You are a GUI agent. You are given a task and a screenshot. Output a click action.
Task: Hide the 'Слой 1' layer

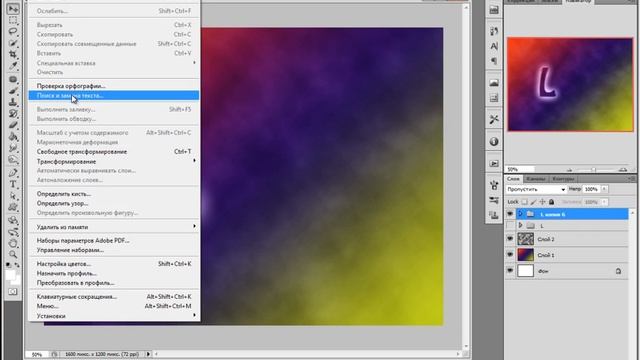coord(510,255)
